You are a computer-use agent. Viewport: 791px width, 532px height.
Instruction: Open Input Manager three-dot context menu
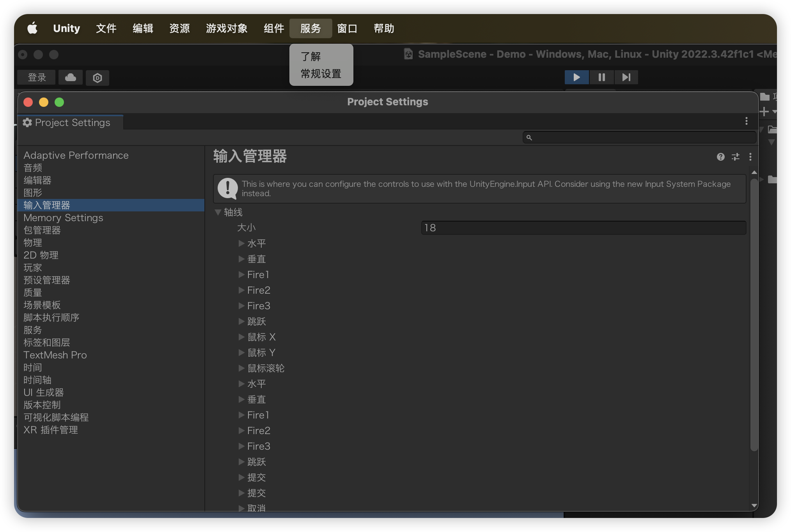[x=750, y=157]
